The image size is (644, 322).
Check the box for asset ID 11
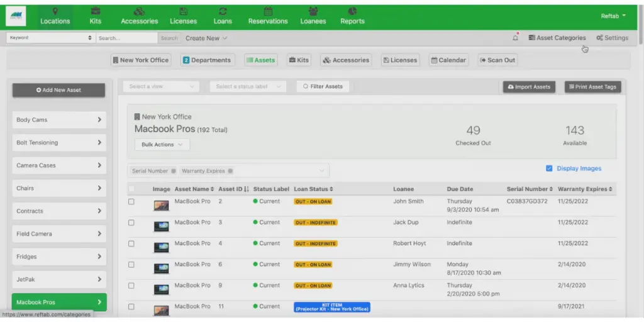(131, 306)
